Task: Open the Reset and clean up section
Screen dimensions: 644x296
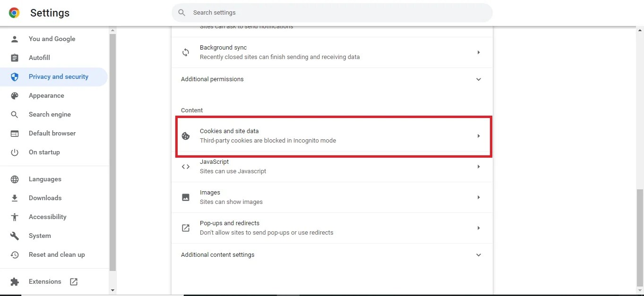Action: point(56,254)
